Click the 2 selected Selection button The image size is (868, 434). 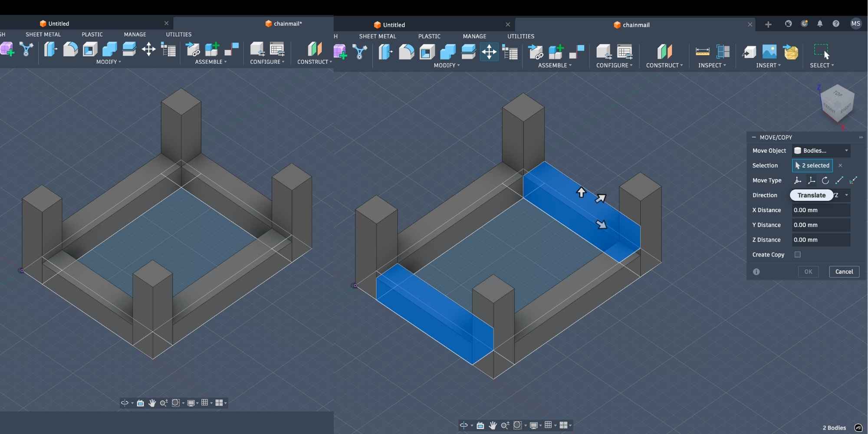pyautogui.click(x=812, y=165)
